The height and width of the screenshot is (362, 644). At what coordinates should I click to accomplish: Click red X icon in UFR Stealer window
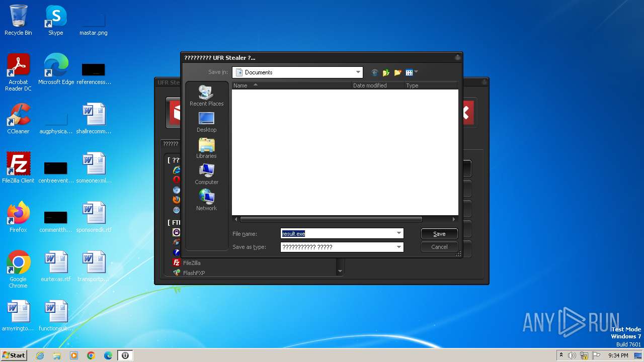coord(467,113)
